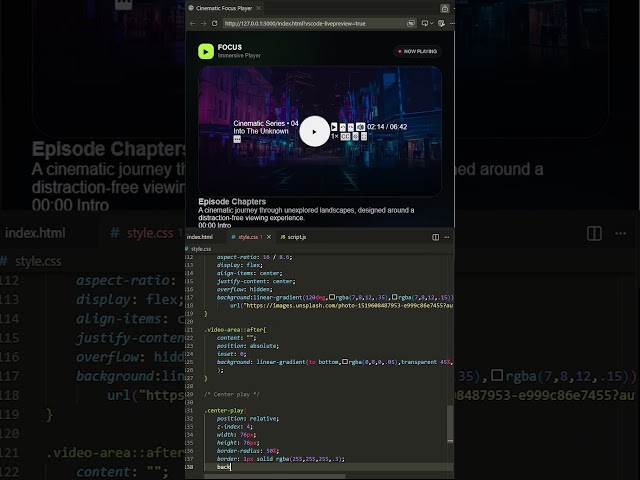The image size is (640, 480).
Task: Click rgba(0,0,0,.05) color swatch on line 125
Action: pos(345,362)
